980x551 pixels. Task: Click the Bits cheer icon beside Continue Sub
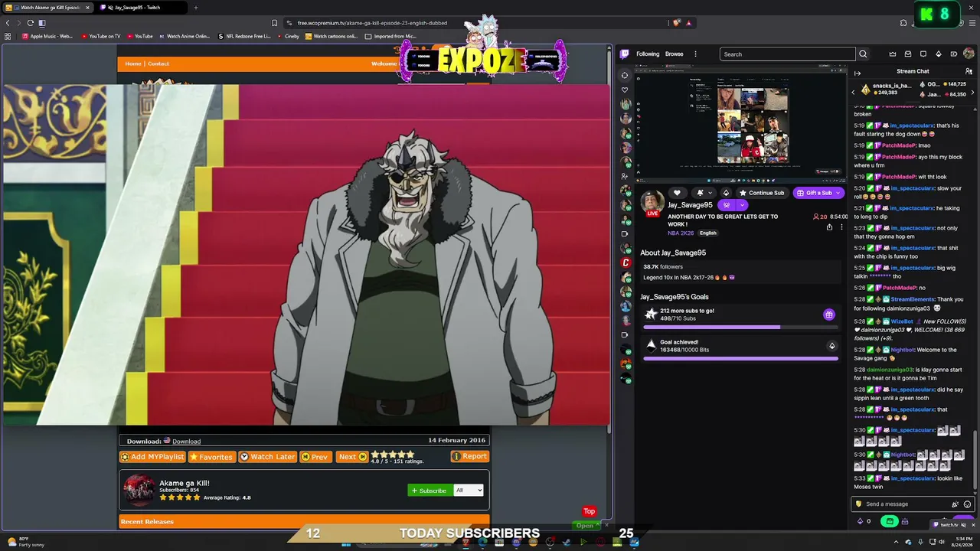click(x=726, y=193)
